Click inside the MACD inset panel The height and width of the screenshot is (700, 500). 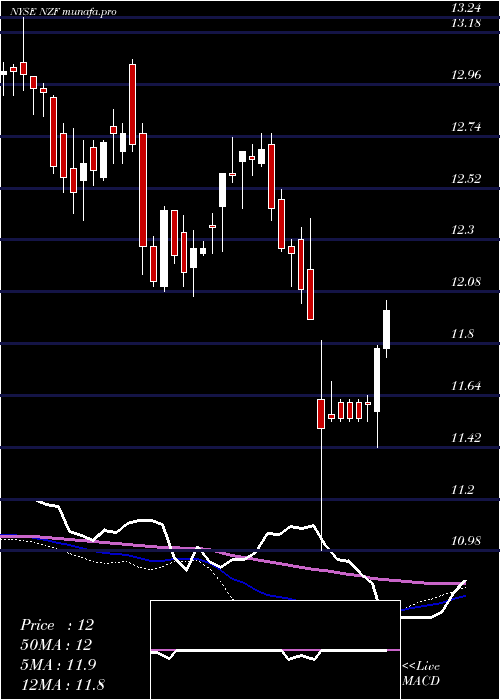(275, 650)
